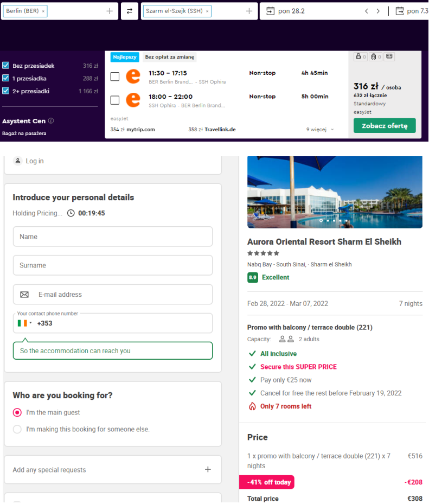Open country code flag dropdown
Screen dimensions: 429x504
tap(25, 323)
